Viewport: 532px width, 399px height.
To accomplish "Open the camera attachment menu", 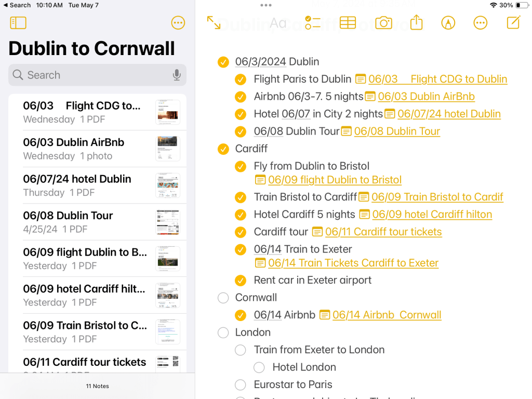I will coord(383,23).
